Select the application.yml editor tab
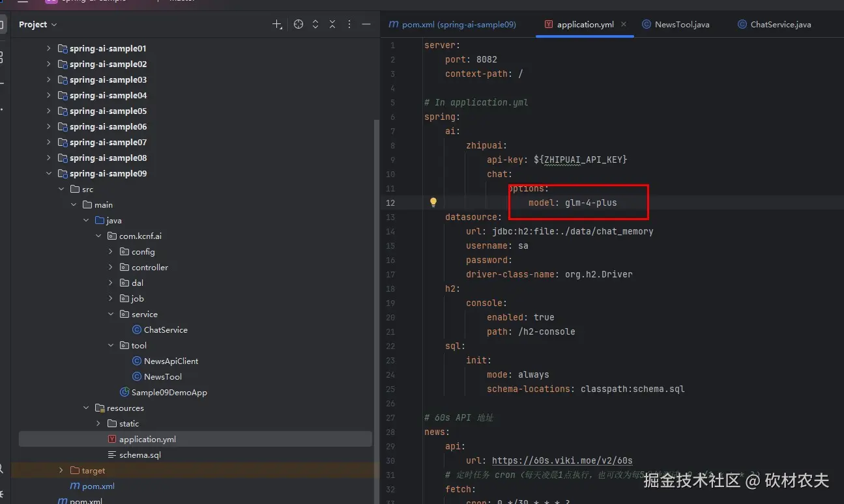Image resolution: width=844 pixels, height=504 pixels. point(585,24)
